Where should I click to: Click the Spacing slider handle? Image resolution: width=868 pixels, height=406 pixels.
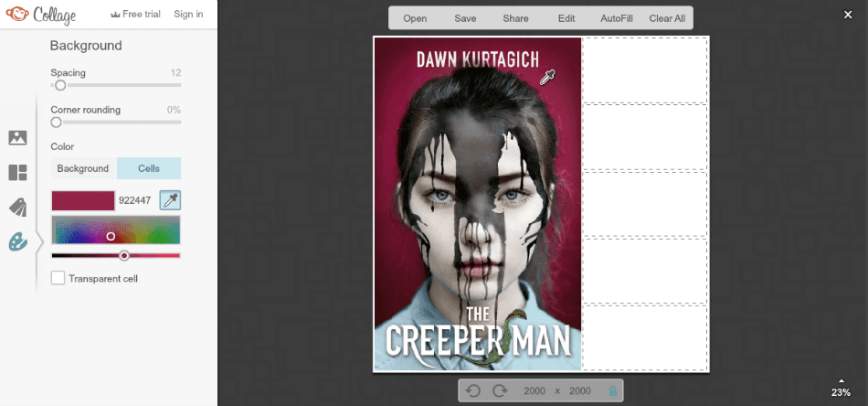tap(60, 85)
